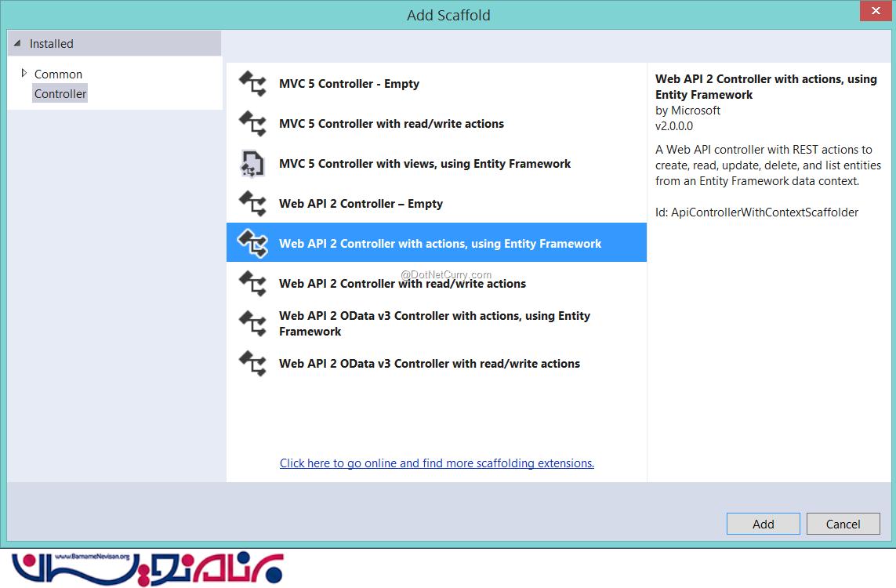Choose MVC 5 Controller - Empty
896x588 pixels.
[437, 83]
